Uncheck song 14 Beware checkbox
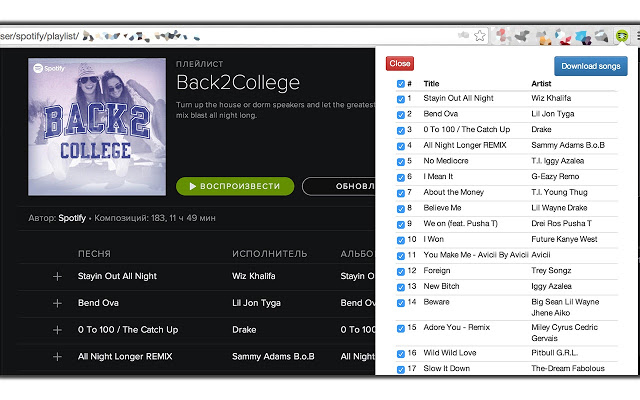This screenshot has width=640, height=400. click(x=400, y=303)
